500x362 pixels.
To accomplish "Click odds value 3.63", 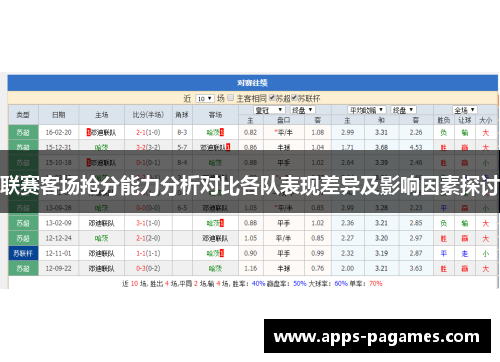I will point(416,268).
